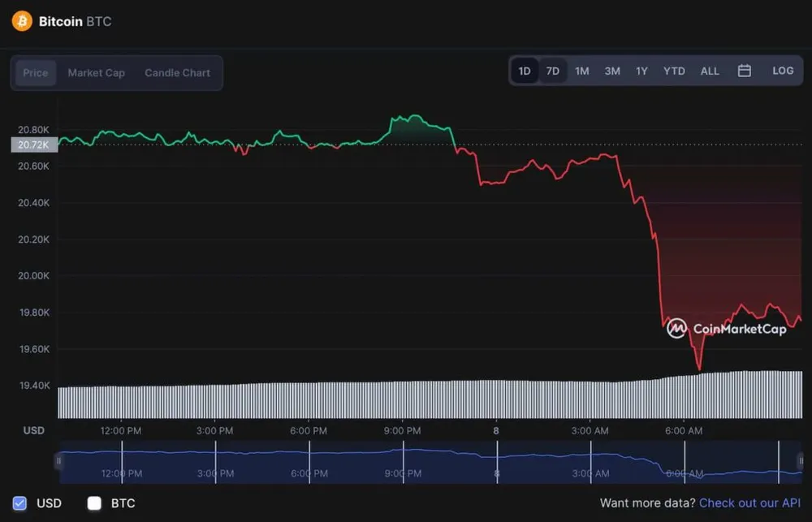Switch to the Price tab
Viewport: 812px width, 522px height.
(x=36, y=73)
